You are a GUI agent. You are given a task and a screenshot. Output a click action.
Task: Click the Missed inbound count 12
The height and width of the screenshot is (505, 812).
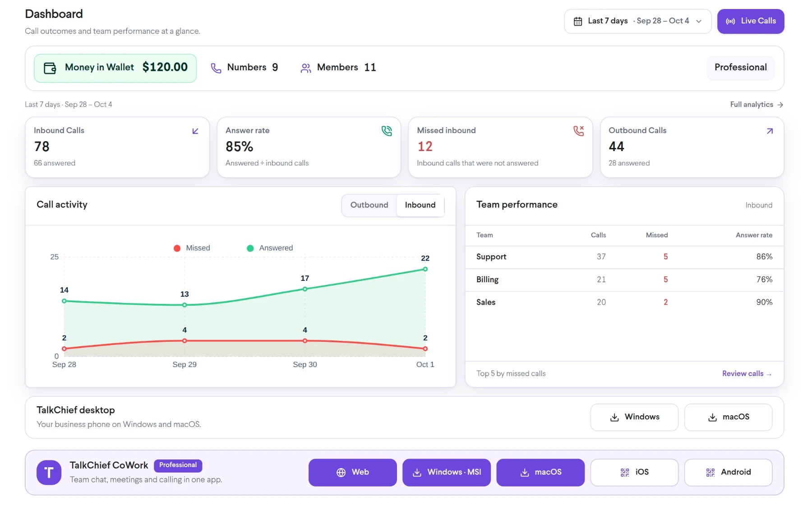coord(425,147)
